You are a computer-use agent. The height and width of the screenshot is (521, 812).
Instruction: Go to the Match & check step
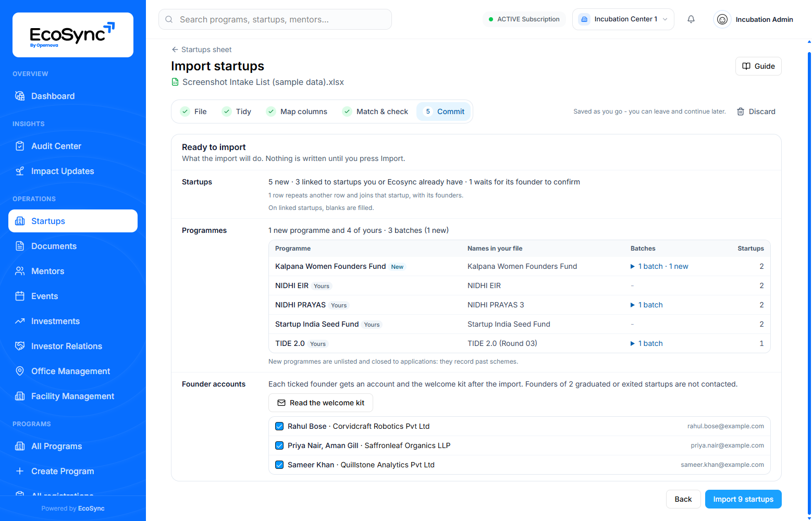point(375,111)
